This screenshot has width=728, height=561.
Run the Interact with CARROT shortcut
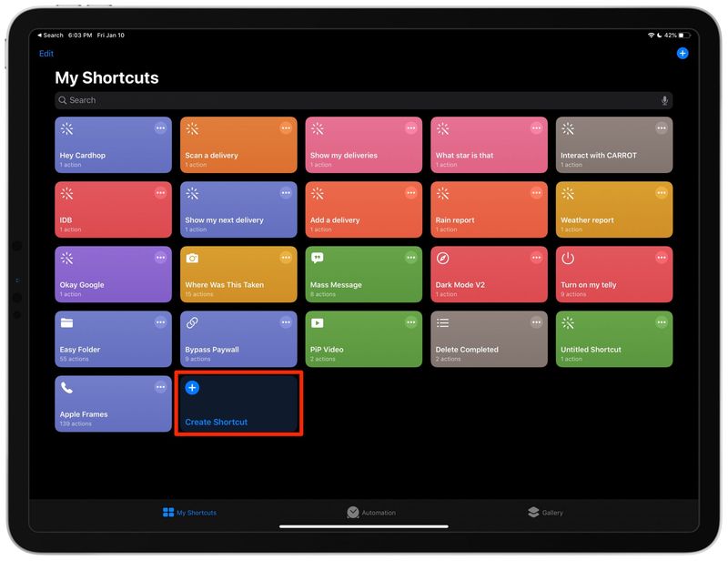tap(614, 145)
